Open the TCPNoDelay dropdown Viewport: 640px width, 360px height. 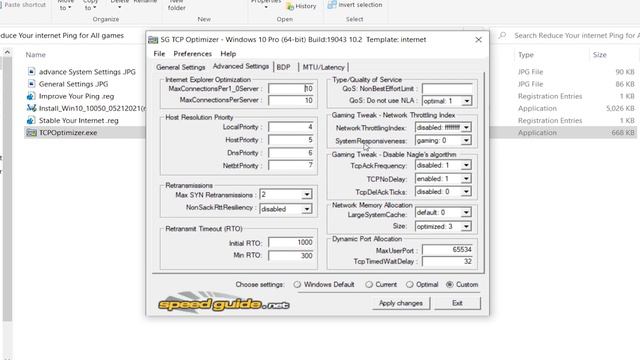467,179
